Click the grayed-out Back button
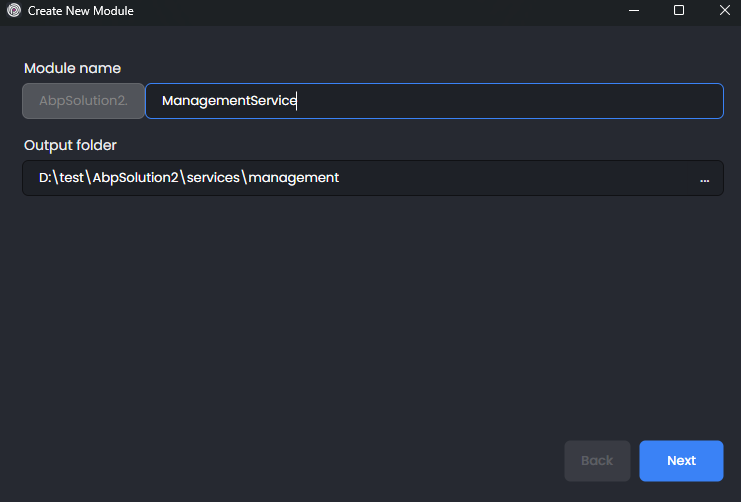The image size is (741, 502). pyautogui.click(x=597, y=461)
